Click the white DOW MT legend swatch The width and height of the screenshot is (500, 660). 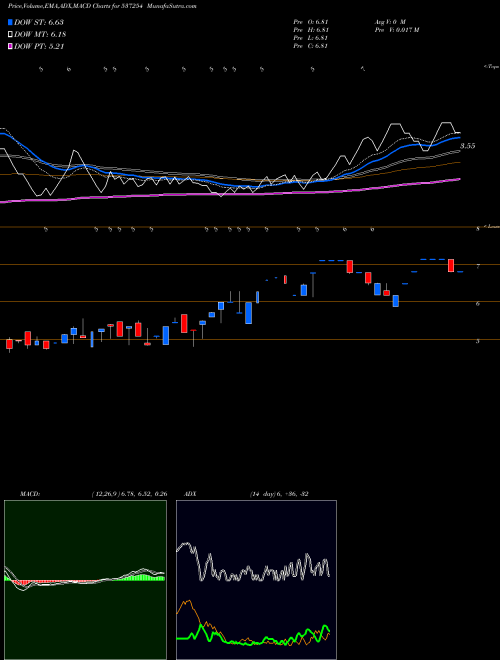click(x=11, y=35)
